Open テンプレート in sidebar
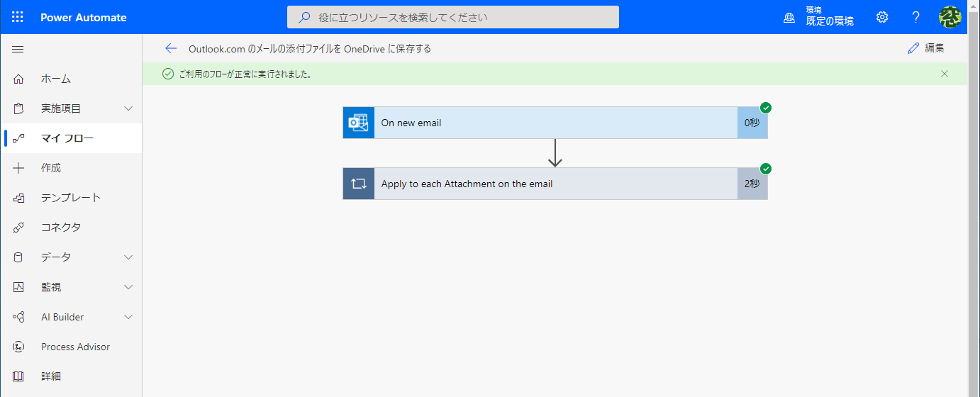Screen dimensions: 980x397 click(71, 198)
